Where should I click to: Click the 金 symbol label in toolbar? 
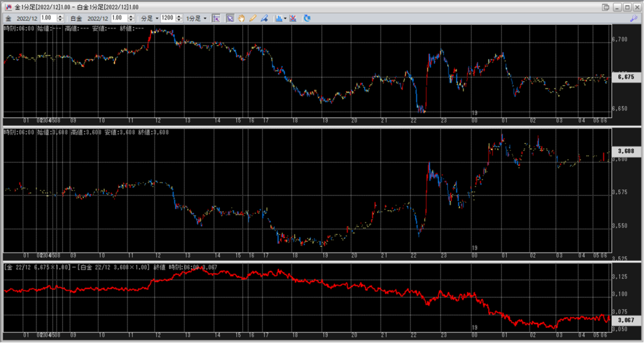coord(7,18)
